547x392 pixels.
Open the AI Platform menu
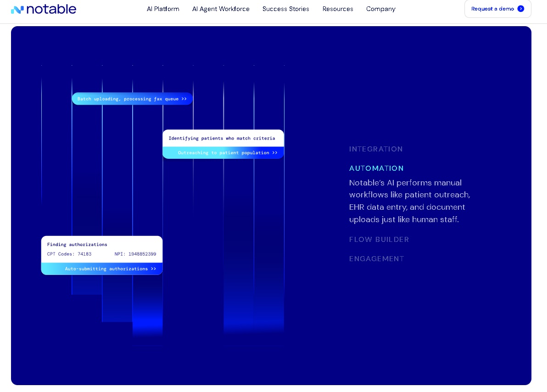point(163,9)
